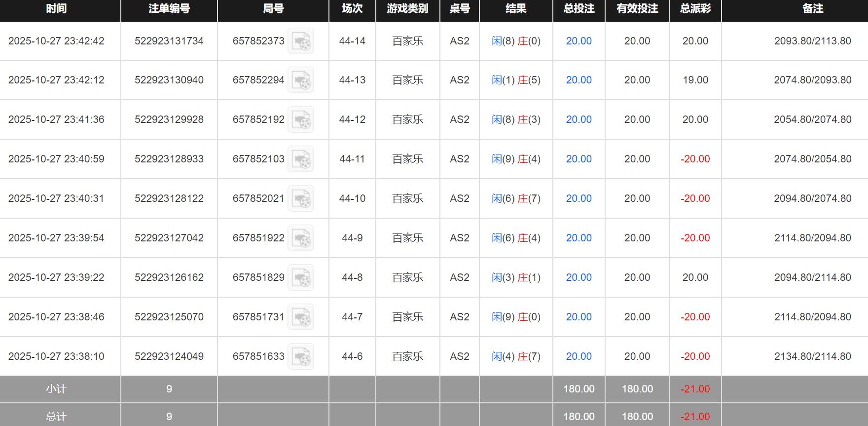The image size is (868, 426).
Task: Click the video icon next to 657851829
Action: [x=301, y=278]
